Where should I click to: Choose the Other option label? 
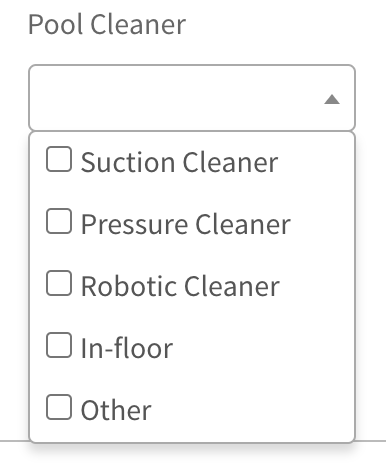tap(116, 410)
